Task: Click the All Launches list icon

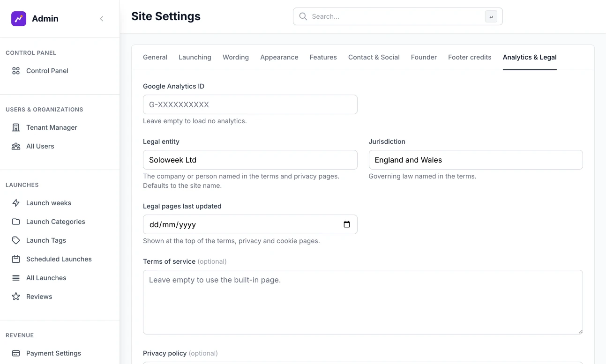Action: tap(16, 278)
